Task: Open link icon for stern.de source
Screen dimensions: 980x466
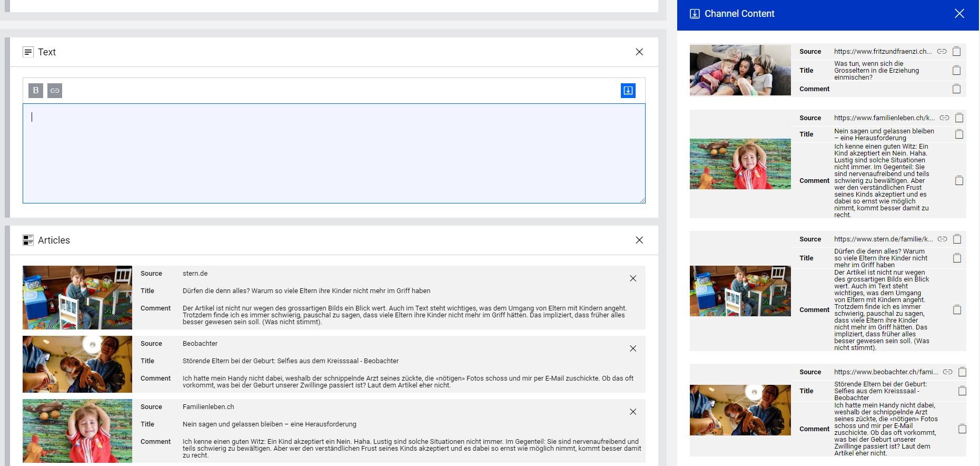Action: click(x=942, y=239)
